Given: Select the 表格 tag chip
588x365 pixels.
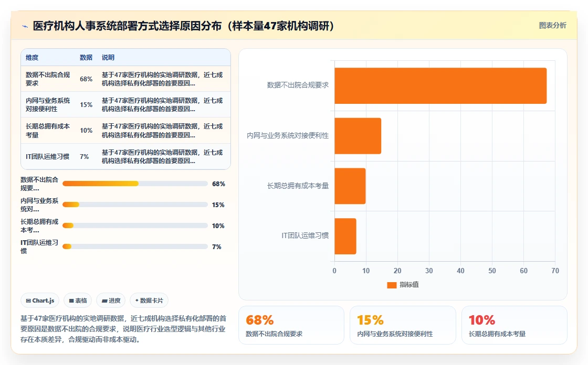Looking at the screenshot, I should tap(78, 300).
